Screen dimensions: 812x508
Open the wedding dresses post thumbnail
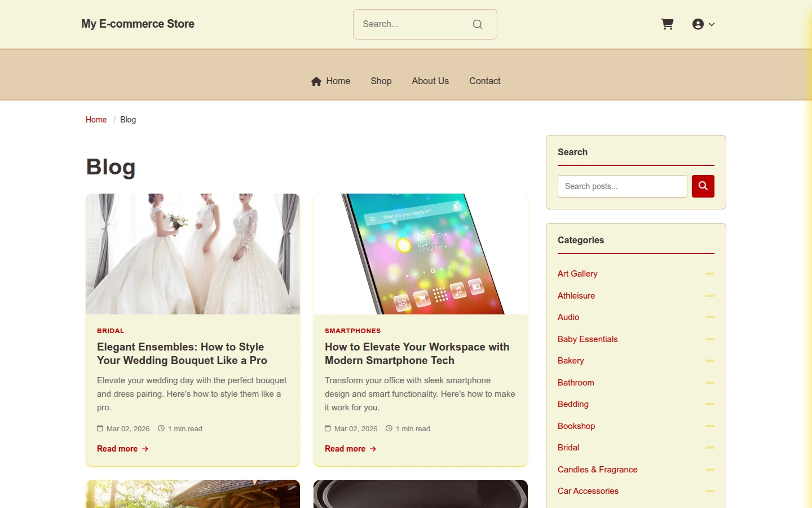point(193,254)
